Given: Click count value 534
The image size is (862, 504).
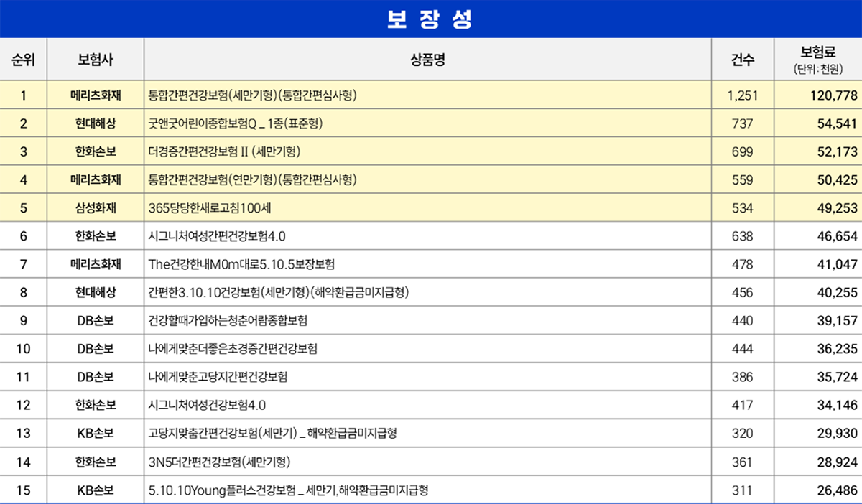Looking at the screenshot, I should (x=742, y=208).
